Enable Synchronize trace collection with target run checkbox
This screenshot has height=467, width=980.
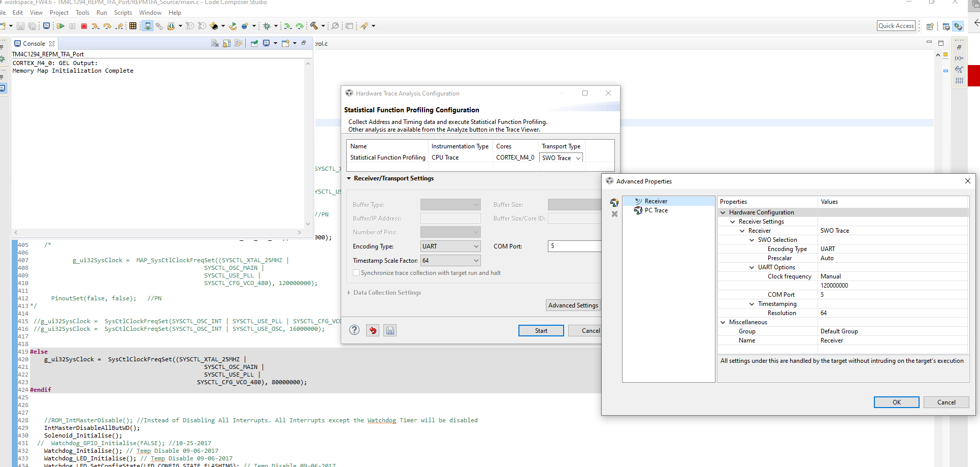click(x=356, y=273)
